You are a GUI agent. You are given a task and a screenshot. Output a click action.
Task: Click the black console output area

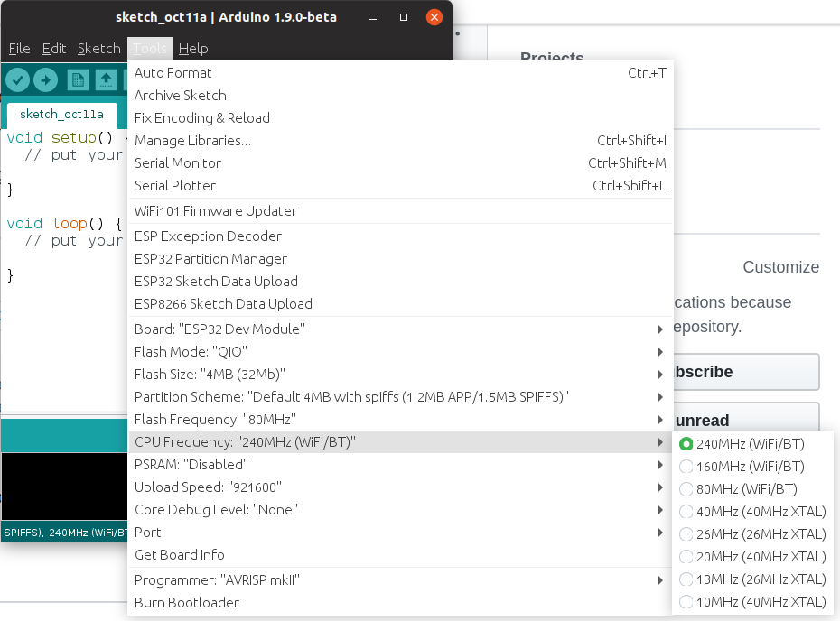64,487
